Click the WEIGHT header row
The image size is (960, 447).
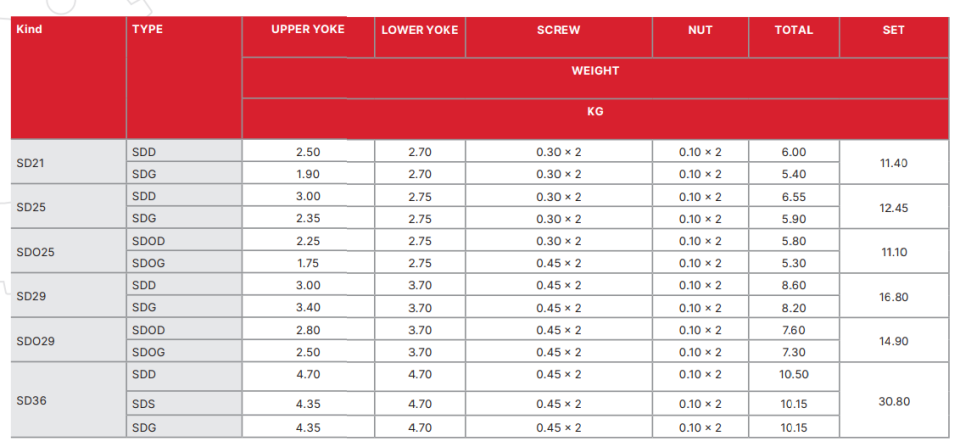(x=595, y=71)
